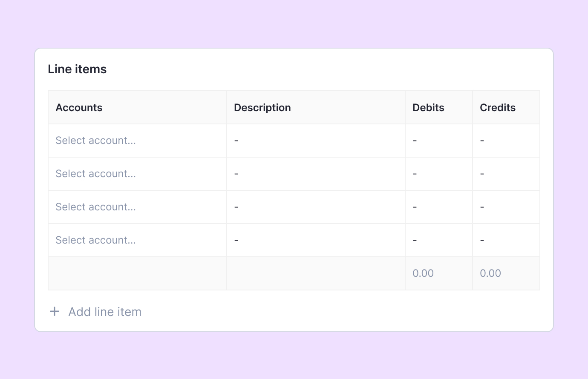
Task: Click the second row's Description field
Action: [316, 174]
